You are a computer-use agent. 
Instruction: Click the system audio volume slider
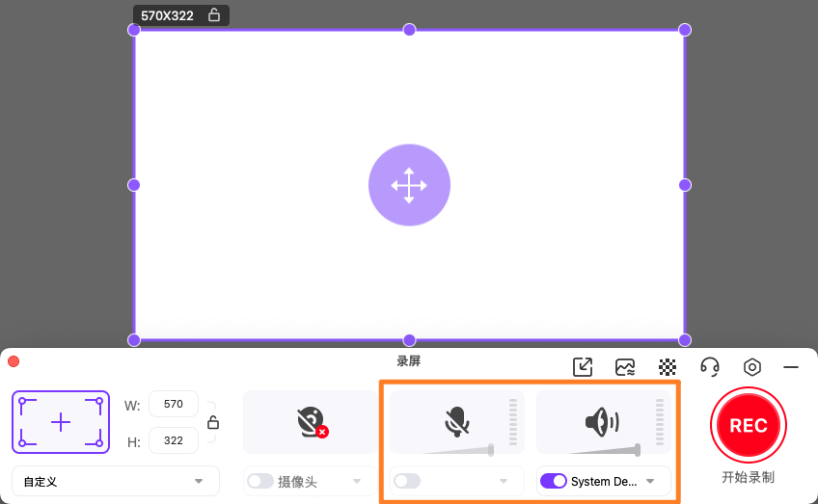coord(604,450)
